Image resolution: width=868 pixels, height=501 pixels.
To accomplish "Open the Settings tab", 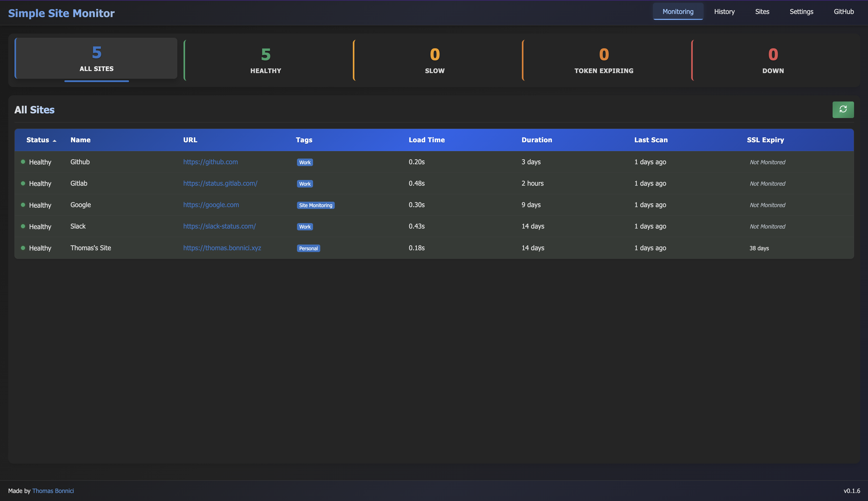I will (801, 12).
